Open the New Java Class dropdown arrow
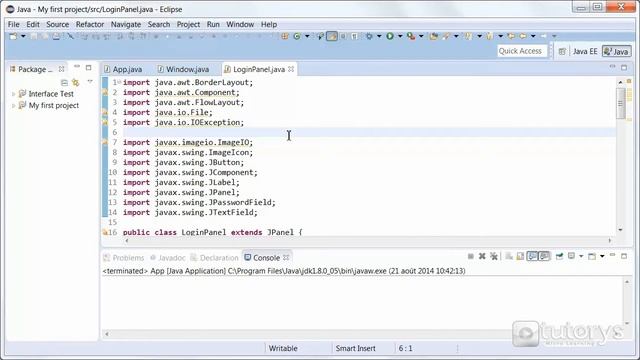640x360 pixels. point(307,36)
